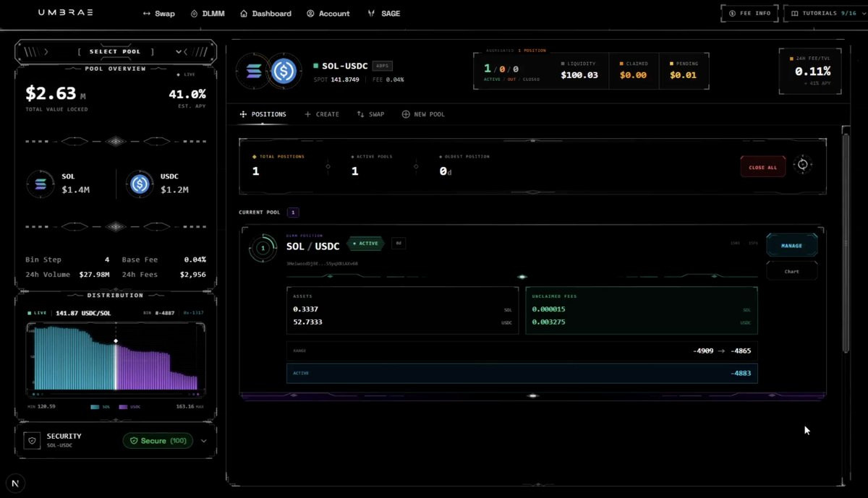The height and width of the screenshot is (498, 868).
Task: Click the Fee Info button
Action: point(749,13)
